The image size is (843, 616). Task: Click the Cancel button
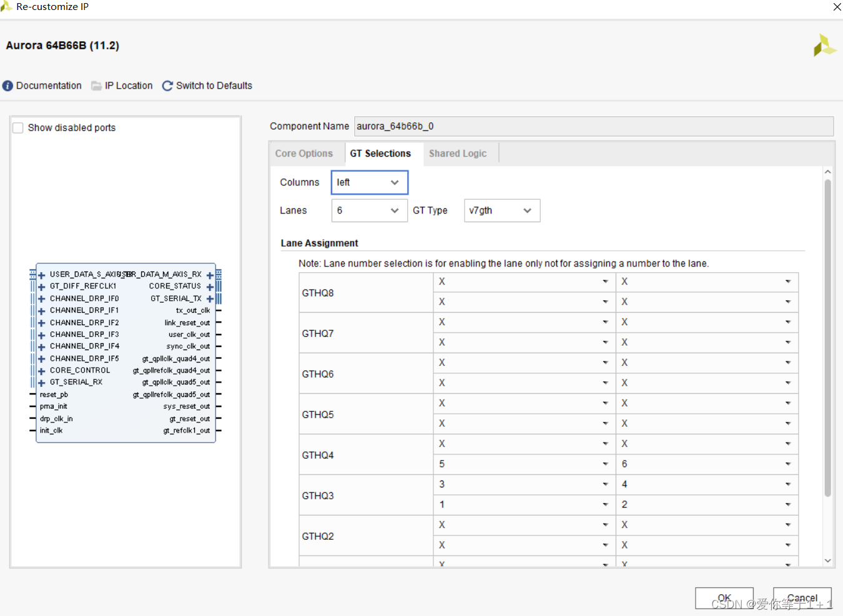(802, 598)
